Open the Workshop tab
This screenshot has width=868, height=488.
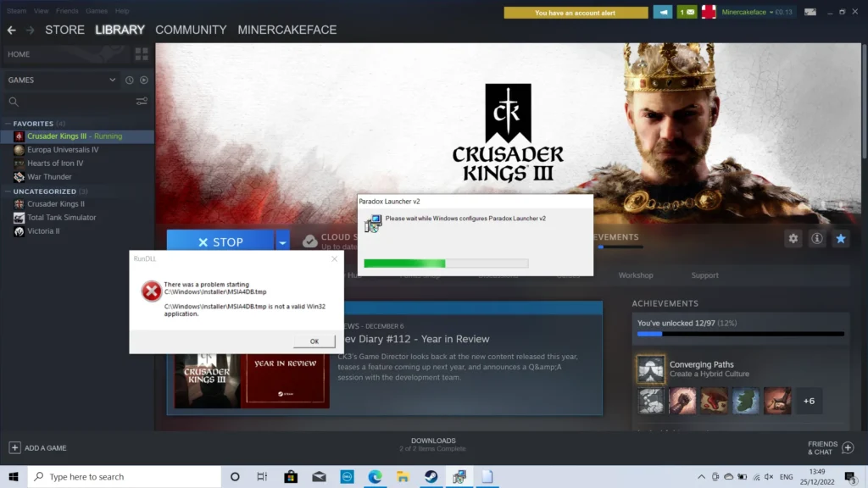pos(636,275)
